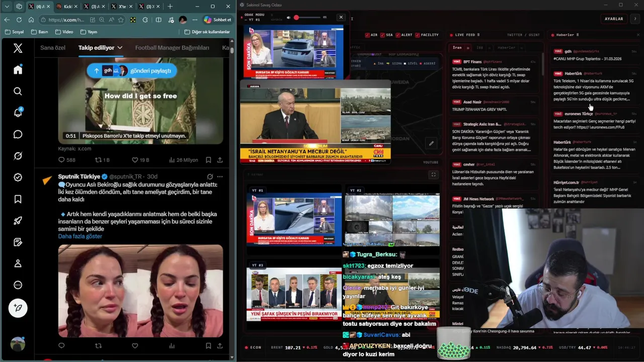Add page to favorites with star icon
644x362 pixels.
click(x=121, y=20)
